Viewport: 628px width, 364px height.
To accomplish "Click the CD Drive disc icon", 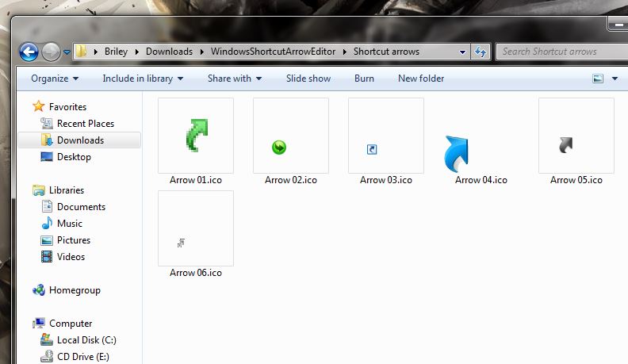I will click(x=47, y=356).
